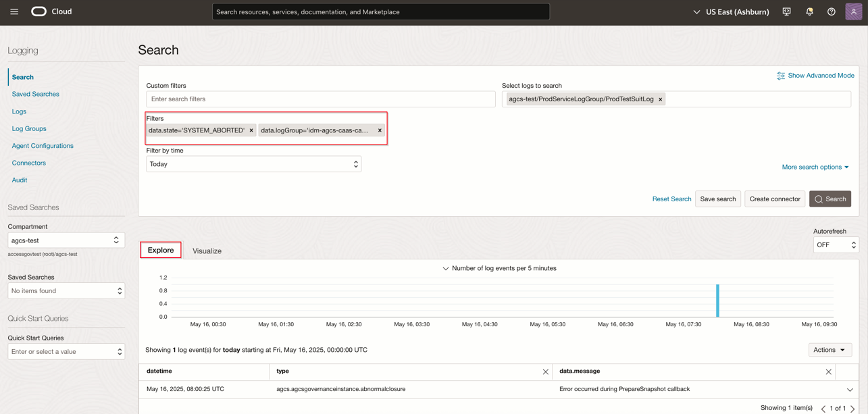The height and width of the screenshot is (414, 868).
Task: Enable Show Advanced Mode
Action: (815, 75)
